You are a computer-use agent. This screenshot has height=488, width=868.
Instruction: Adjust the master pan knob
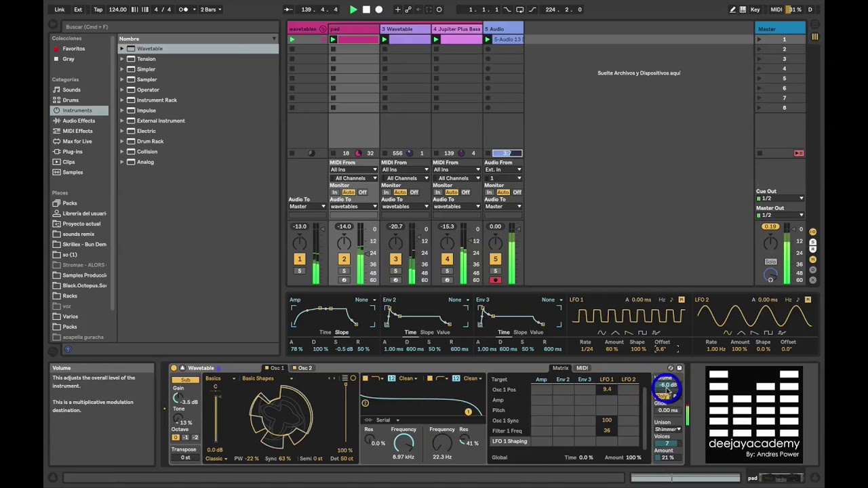click(x=770, y=243)
